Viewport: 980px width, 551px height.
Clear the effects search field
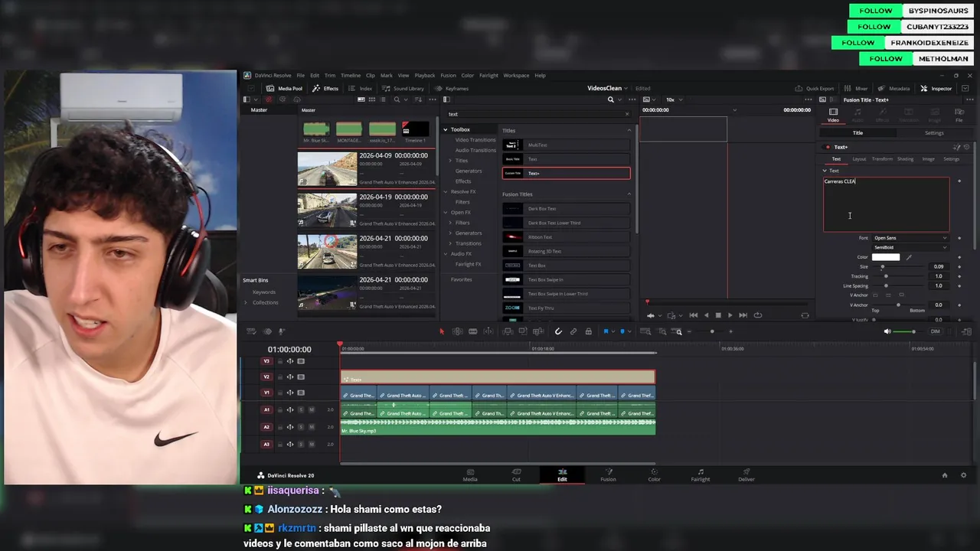[x=627, y=114]
